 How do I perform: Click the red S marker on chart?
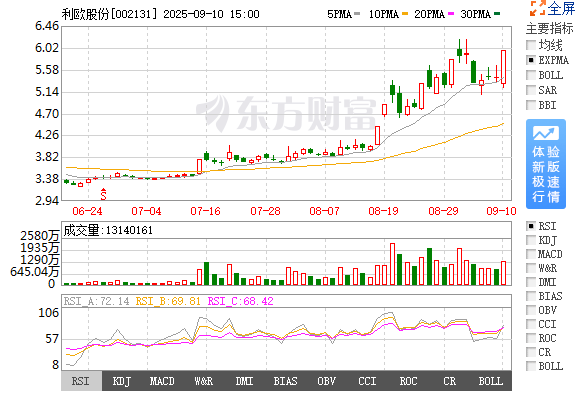click(103, 194)
